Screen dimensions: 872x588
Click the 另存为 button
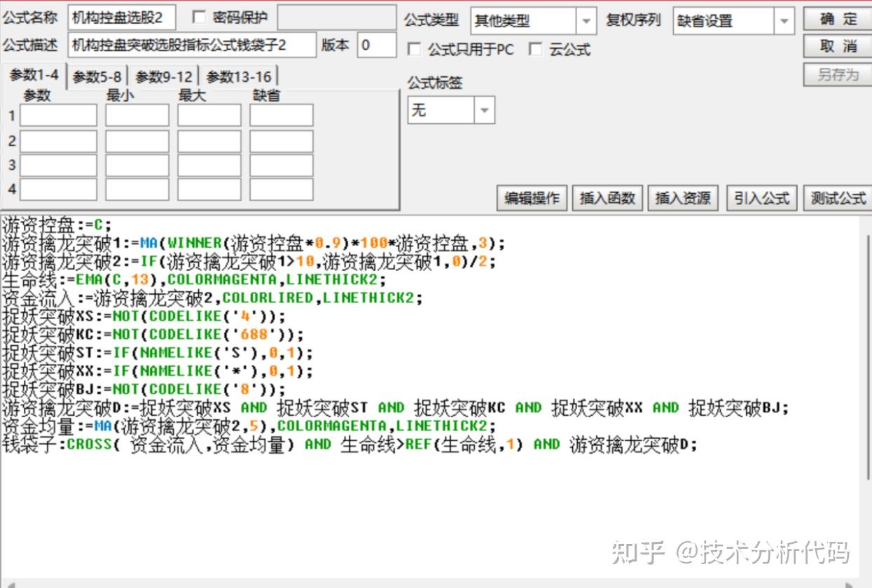point(837,74)
